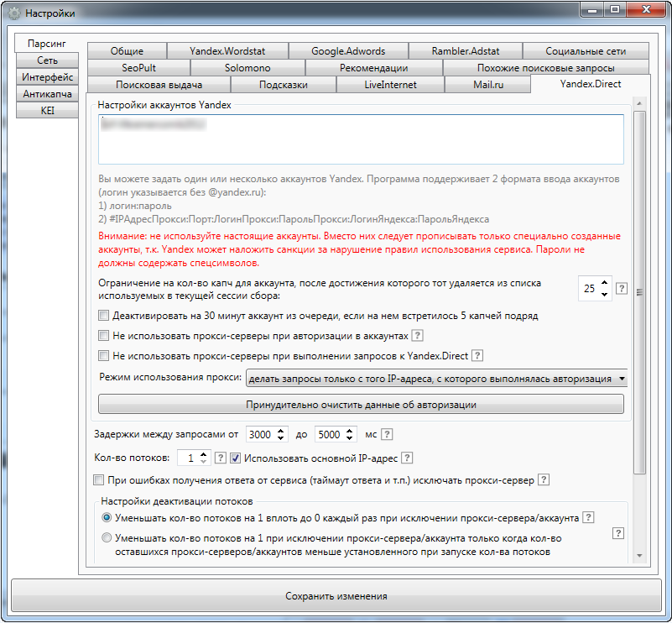
Task: Open help for 'Не использовать прокси-серверы при авторизации'
Action: click(418, 335)
